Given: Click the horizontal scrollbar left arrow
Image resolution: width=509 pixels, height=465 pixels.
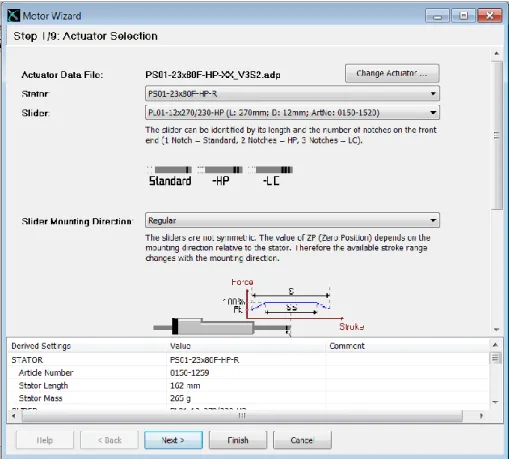Looking at the screenshot, I should (14, 416).
